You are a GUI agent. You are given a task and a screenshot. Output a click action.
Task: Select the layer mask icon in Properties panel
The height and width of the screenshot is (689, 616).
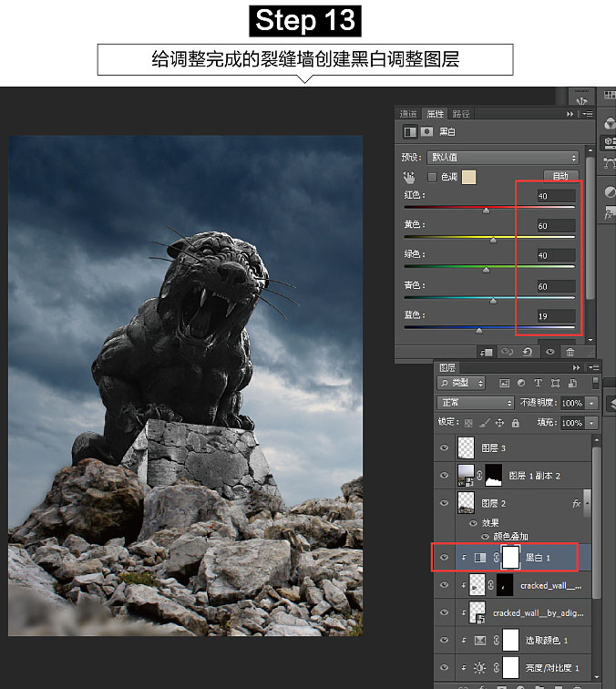coord(427,132)
